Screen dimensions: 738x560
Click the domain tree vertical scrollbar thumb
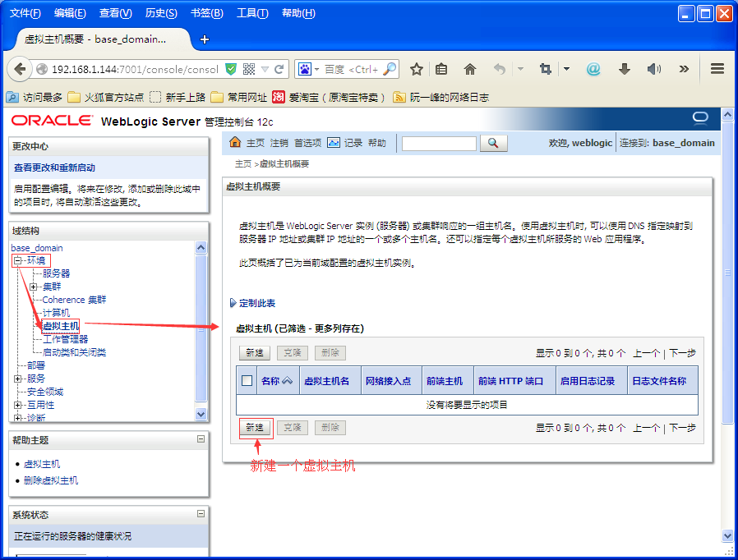pos(201,328)
